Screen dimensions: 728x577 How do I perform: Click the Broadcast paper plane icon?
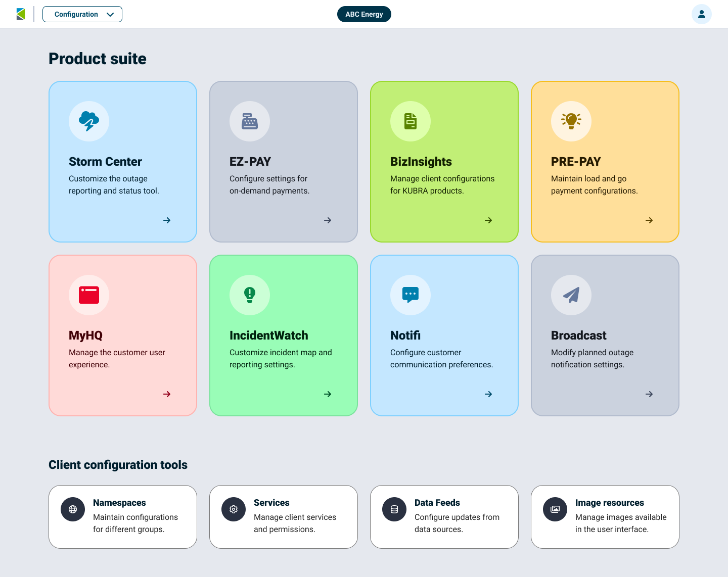(571, 295)
